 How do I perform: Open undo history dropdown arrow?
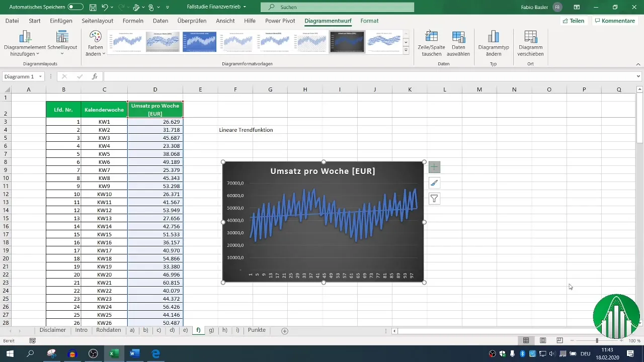click(x=113, y=8)
